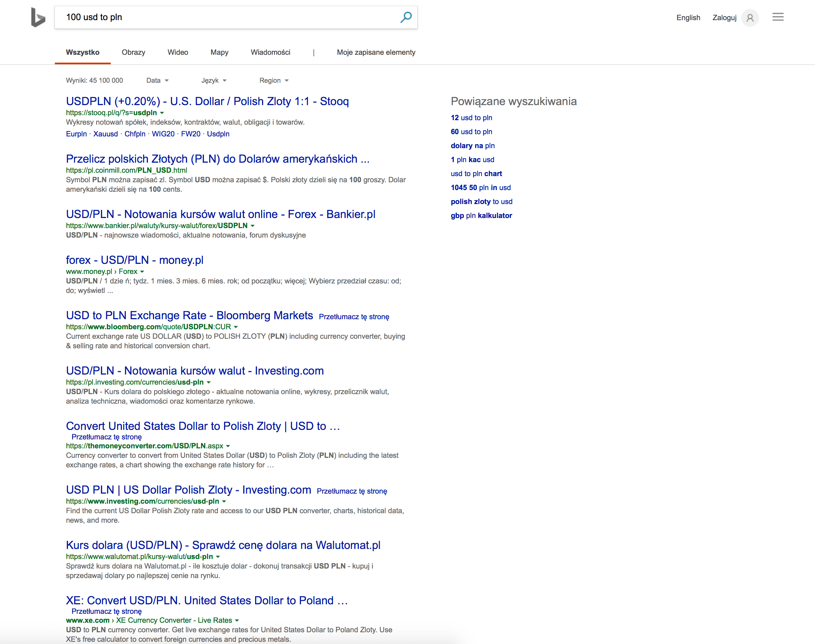
Task: Open the Przelicz polskich Złotych coinmill result
Action: [218, 159]
